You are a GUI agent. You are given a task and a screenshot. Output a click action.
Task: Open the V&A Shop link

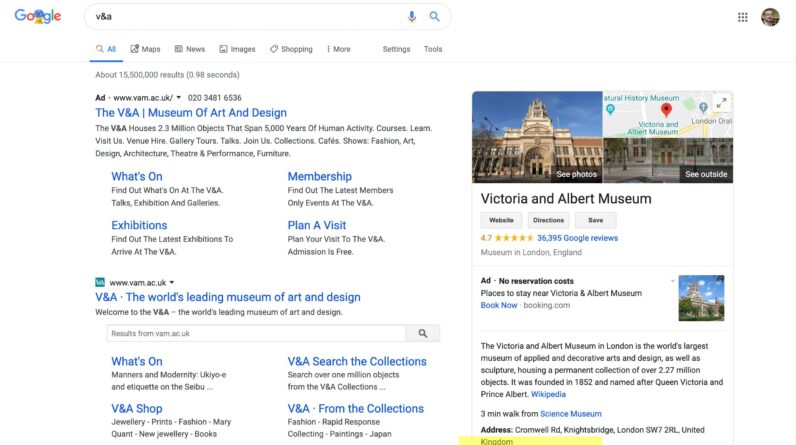pyautogui.click(x=137, y=408)
